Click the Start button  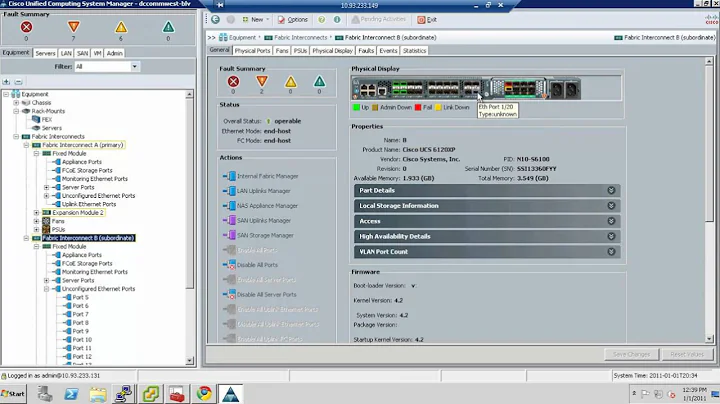click(x=13, y=393)
